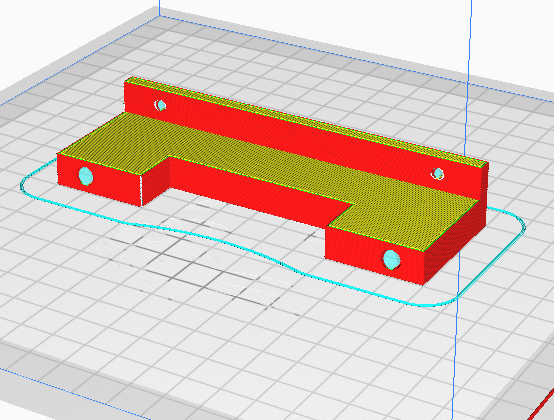Screen dimensions: 554x420
Task: Click the small hole at left of back wall
Action: (161, 105)
